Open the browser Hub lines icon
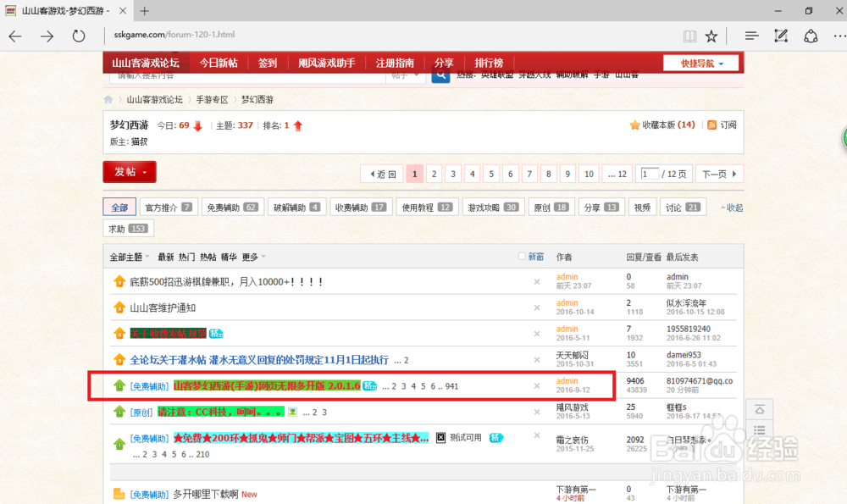847x504 pixels. 751,36
